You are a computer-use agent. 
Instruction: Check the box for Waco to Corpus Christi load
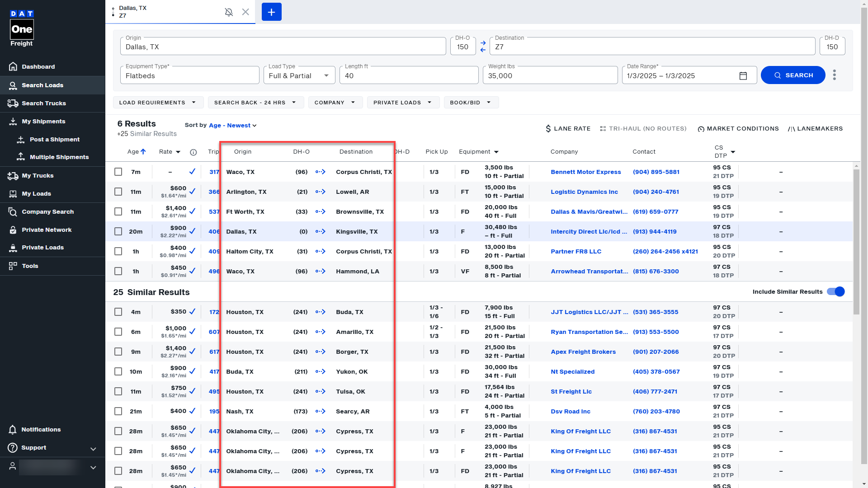coord(118,172)
